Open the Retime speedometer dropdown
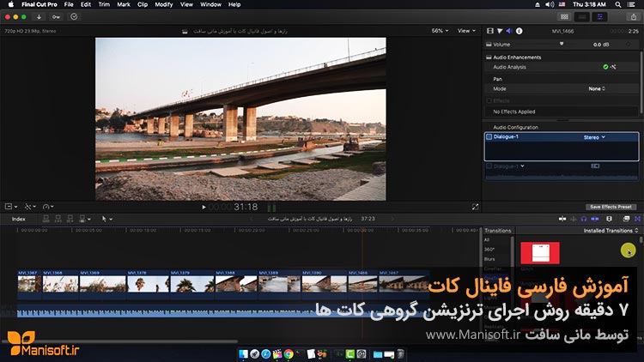644x362 pixels. tap(48, 207)
